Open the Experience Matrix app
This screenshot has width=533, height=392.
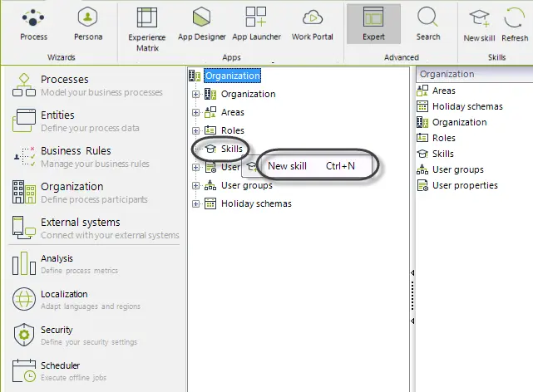click(147, 29)
